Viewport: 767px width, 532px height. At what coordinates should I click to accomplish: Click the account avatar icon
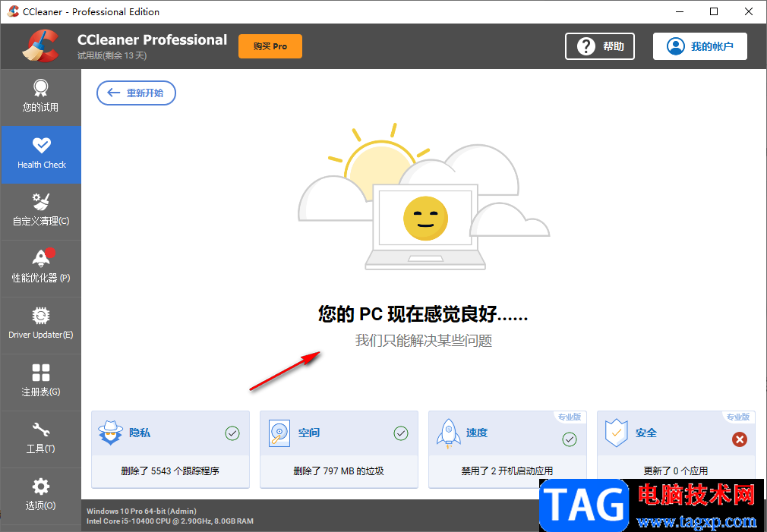pyautogui.click(x=676, y=46)
